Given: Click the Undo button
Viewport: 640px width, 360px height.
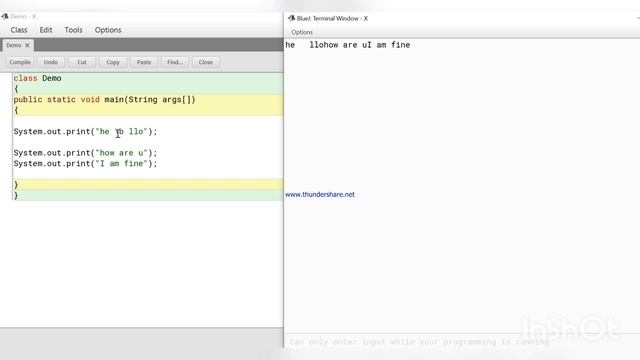Looking at the screenshot, I should (x=51, y=62).
